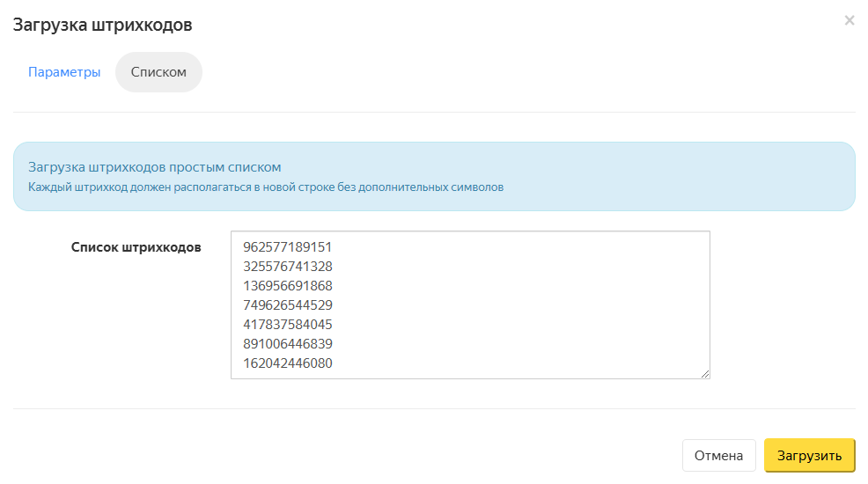
Task: Click the blue info banner's empty right side
Action: tap(704, 176)
